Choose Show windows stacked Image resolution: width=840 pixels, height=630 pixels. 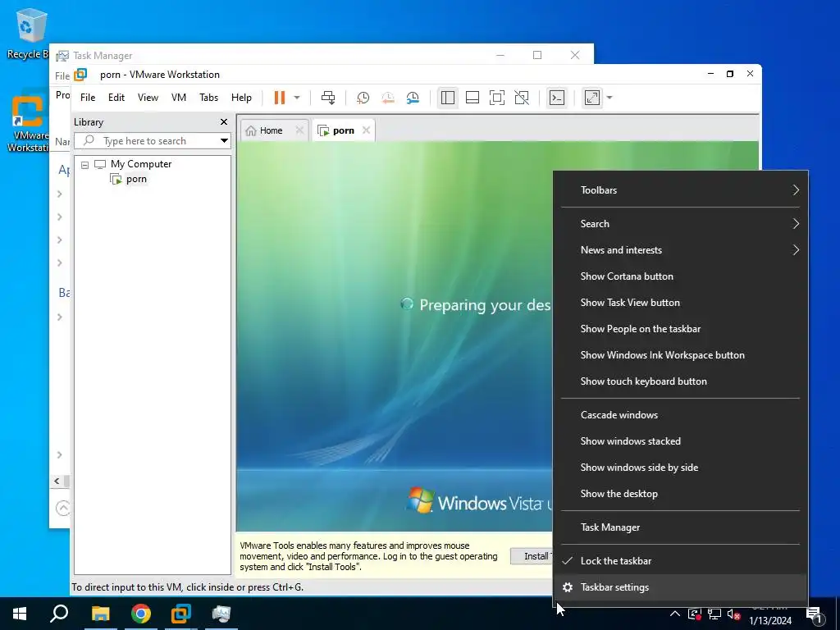coord(680,441)
